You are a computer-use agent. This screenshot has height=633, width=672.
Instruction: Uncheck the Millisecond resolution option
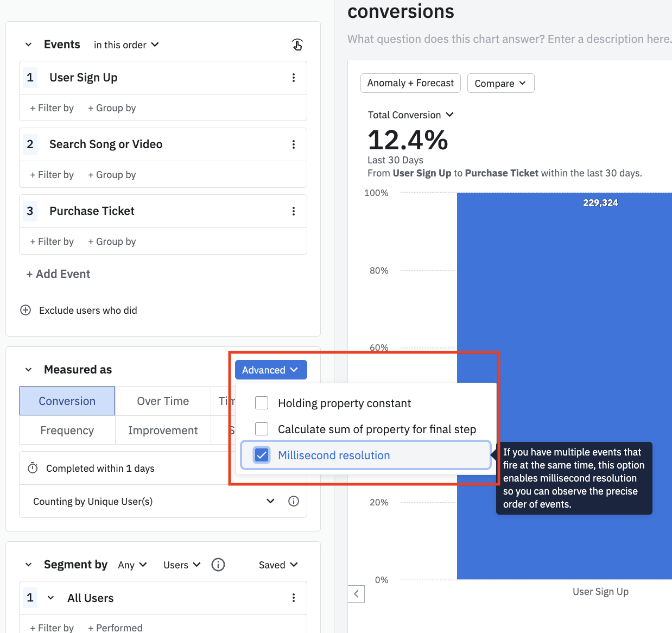(262, 455)
